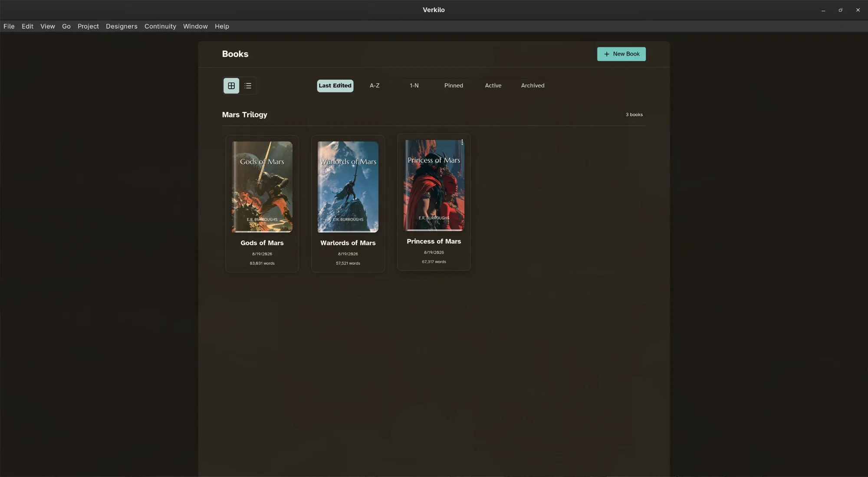The image size is (868, 477).
Task: Minimize the Verkilo window
Action: click(823, 10)
